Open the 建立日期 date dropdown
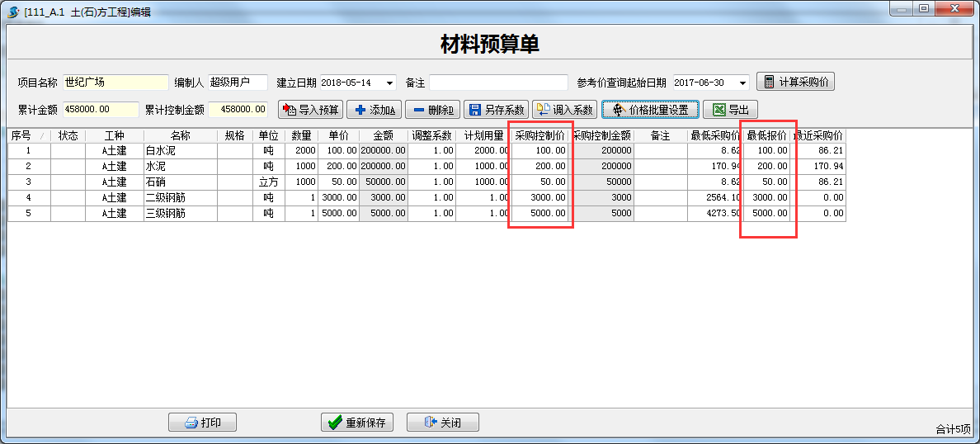 pyautogui.click(x=389, y=83)
